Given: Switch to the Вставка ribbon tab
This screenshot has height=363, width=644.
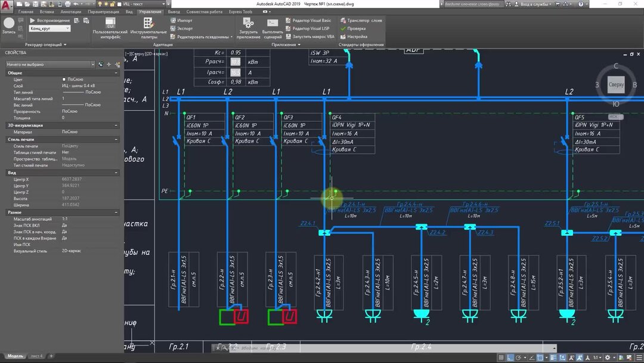Looking at the screenshot, I should pos(47,11).
